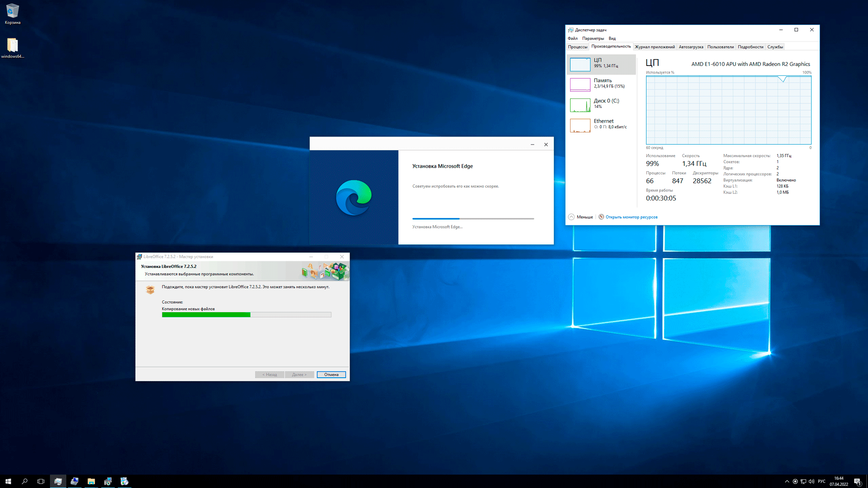Open the notification center icon
This screenshot has height=488, width=868.
coord(857,481)
